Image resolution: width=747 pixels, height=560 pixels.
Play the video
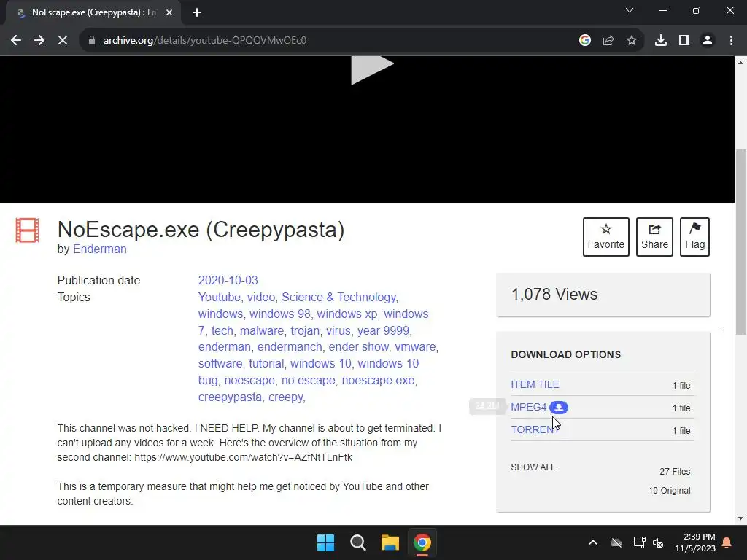coord(372,69)
